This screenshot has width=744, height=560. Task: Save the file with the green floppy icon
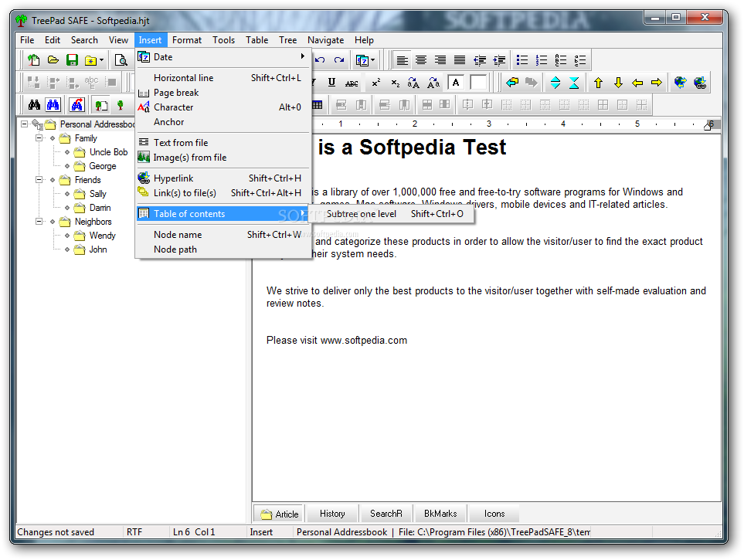pyautogui.click(x=72, y=60)
